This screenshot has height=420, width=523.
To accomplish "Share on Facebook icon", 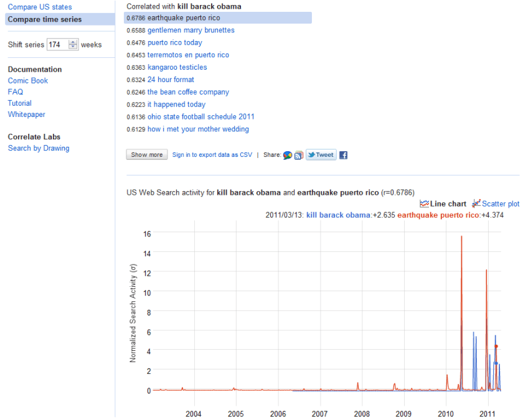I will (x=343, y=155).
